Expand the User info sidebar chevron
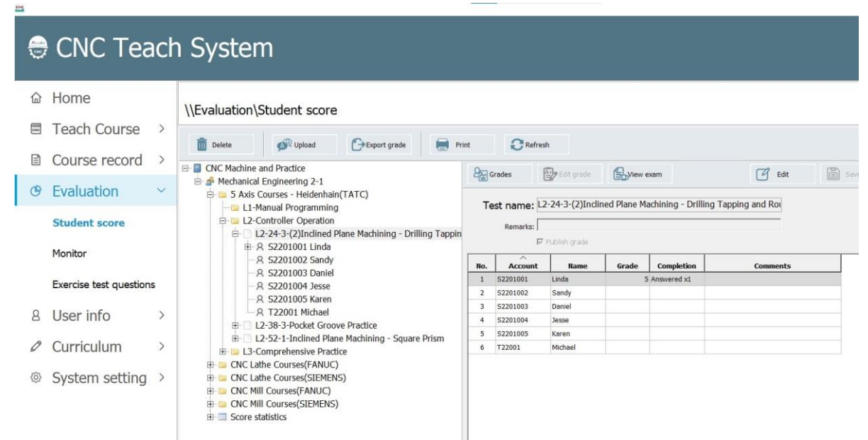This screenshot has width=868, height=440. click(x=161, y=316)
